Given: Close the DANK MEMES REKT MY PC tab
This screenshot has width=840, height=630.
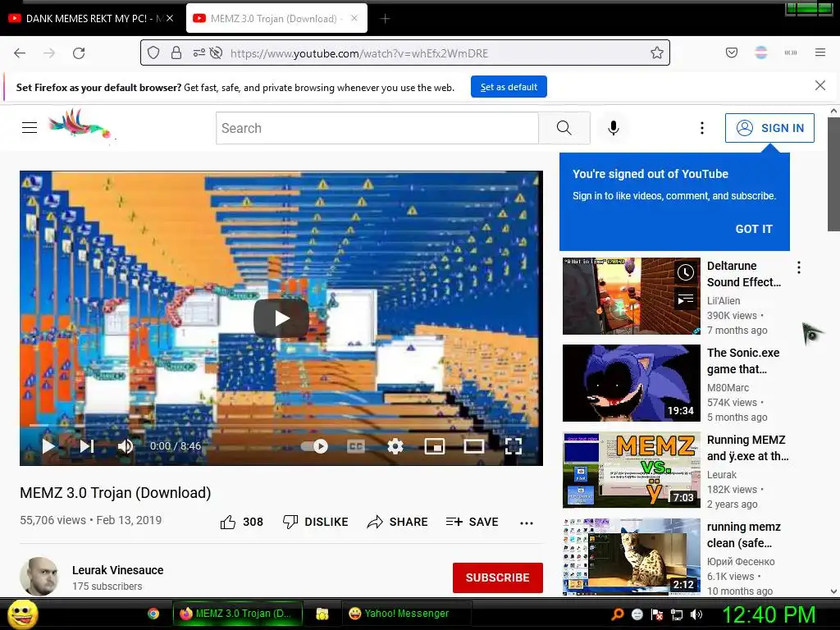Looking at the screenshot, I should click(x=170, y=18).
